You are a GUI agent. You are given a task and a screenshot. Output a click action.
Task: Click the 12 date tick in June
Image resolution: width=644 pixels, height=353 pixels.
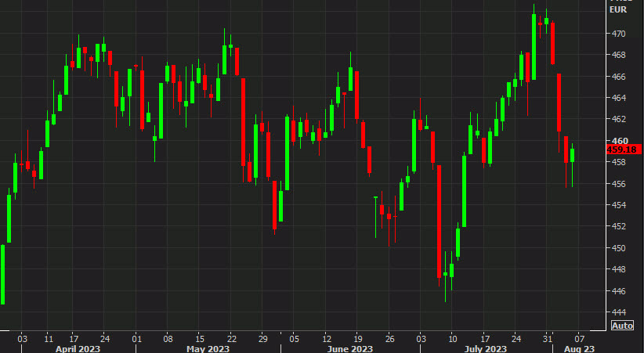pyautogui.click(x=326, y=339)
